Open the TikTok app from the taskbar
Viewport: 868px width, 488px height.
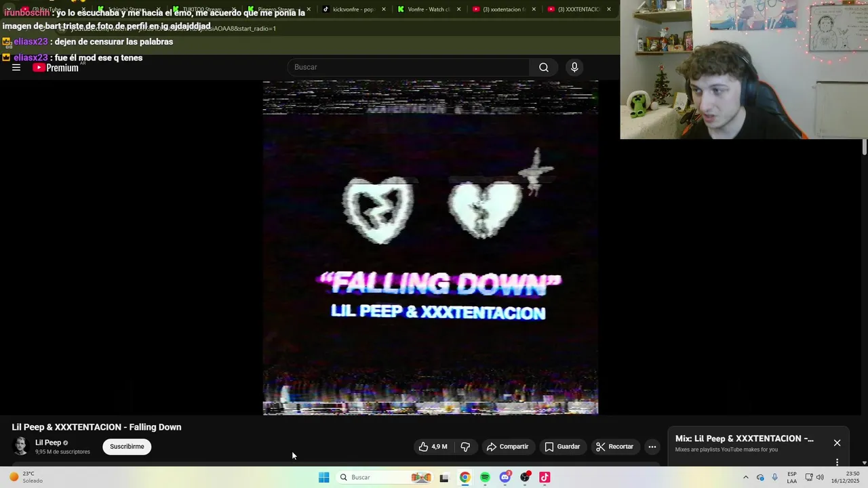(x=545, y=477)
